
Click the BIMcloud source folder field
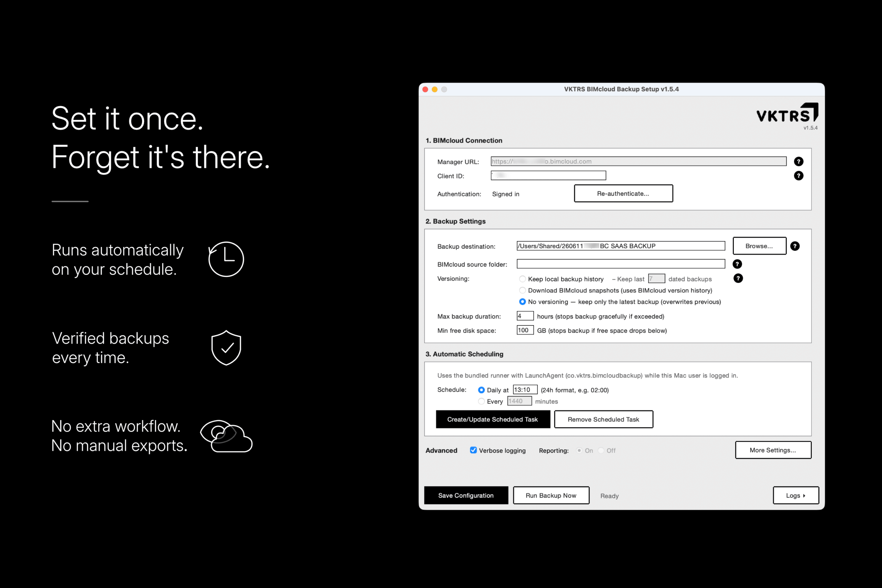point(621,264)
